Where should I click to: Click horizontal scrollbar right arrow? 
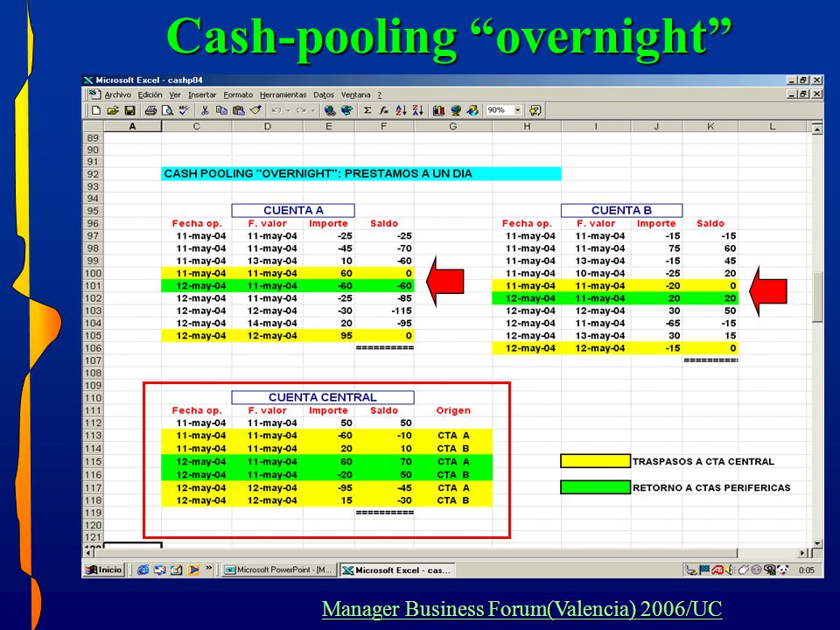803,552
